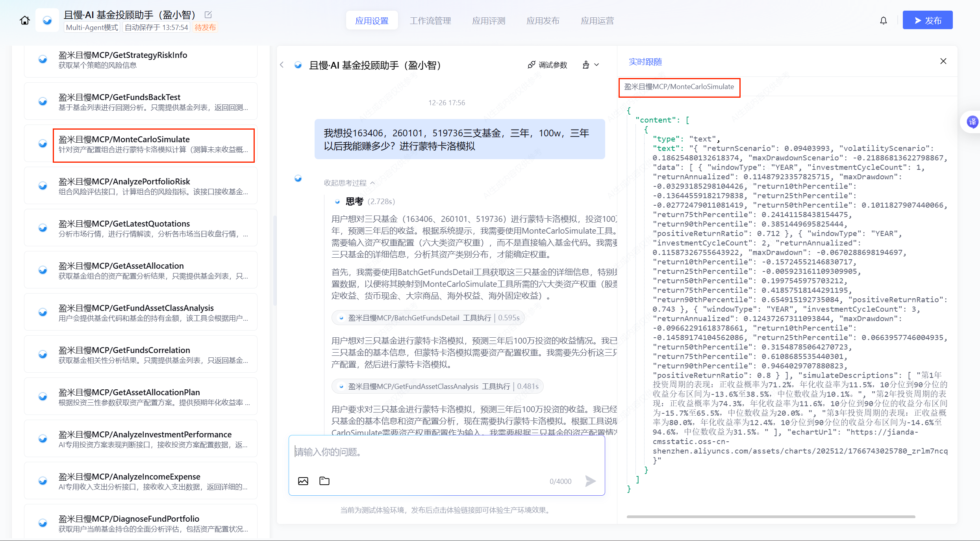Click the send message arrow icon
980x541 pixels.
590,481
